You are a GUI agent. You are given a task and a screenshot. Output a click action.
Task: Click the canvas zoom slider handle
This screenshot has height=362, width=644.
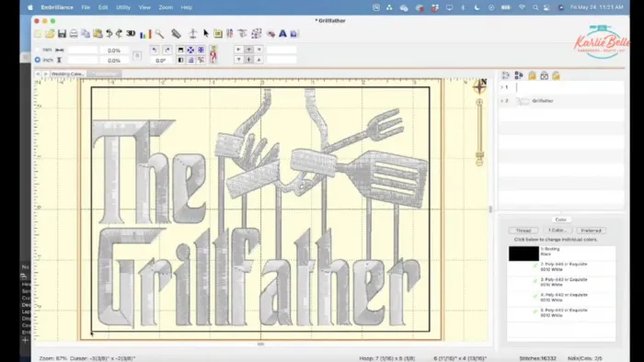[x=479, y=155]
